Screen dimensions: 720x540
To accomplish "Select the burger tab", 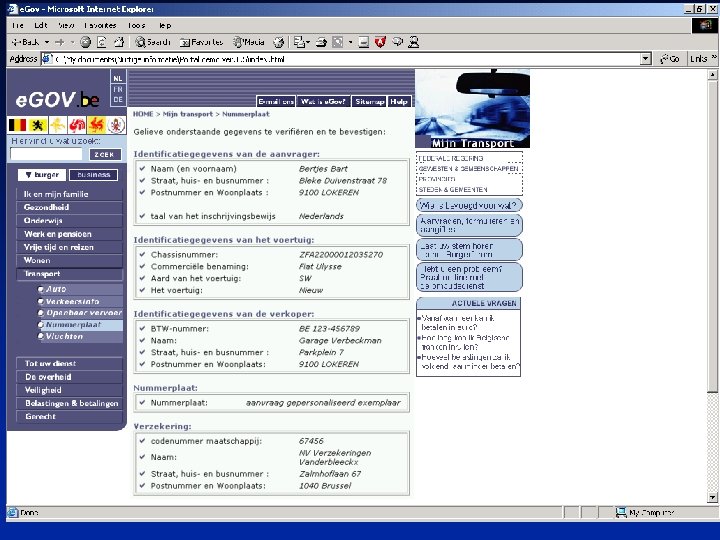I will 42,175.
